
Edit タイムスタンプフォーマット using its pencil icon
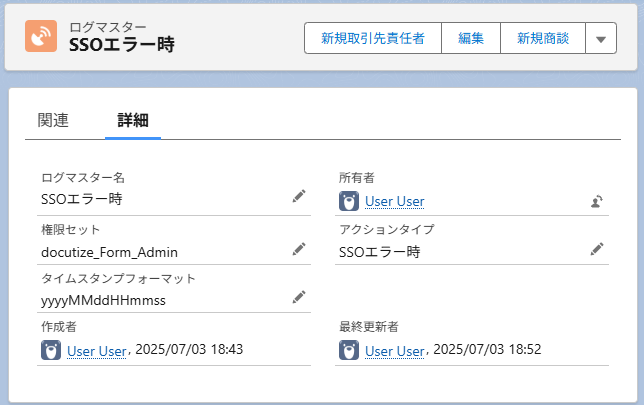pos(298,297)
